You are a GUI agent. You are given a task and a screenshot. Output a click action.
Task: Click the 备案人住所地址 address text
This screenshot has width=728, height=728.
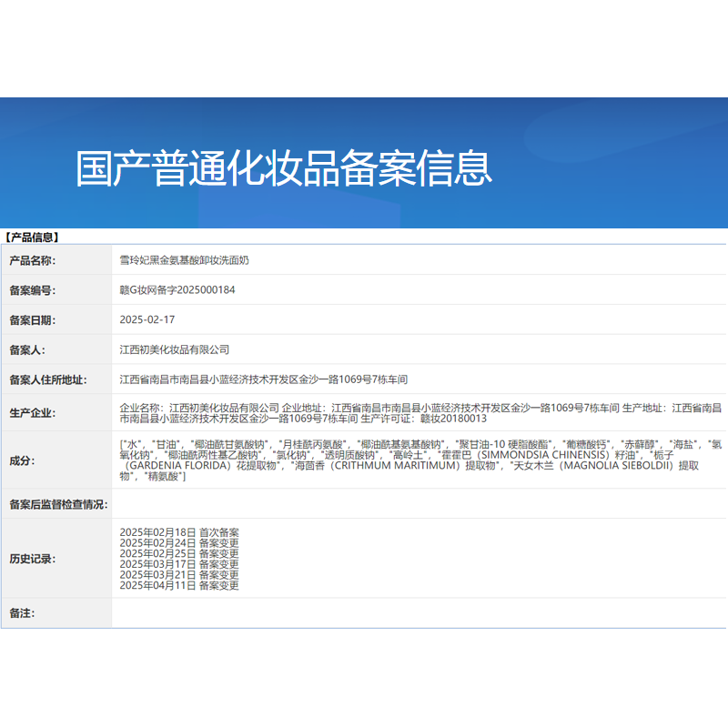click(x=273, y=380)
